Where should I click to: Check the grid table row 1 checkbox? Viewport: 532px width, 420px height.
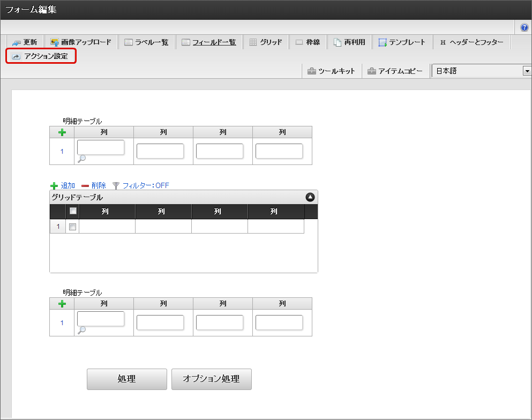coord(73,227)
